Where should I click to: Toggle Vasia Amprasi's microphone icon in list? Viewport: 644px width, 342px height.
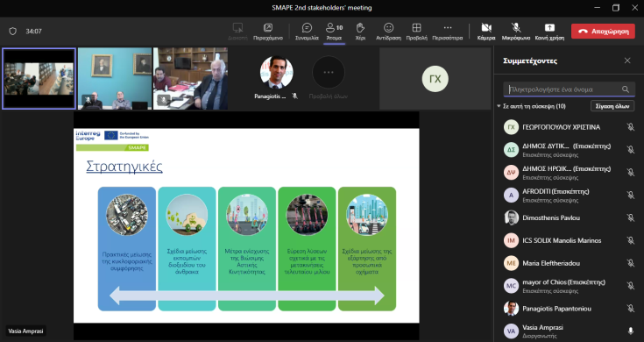[x=631, y=331]
